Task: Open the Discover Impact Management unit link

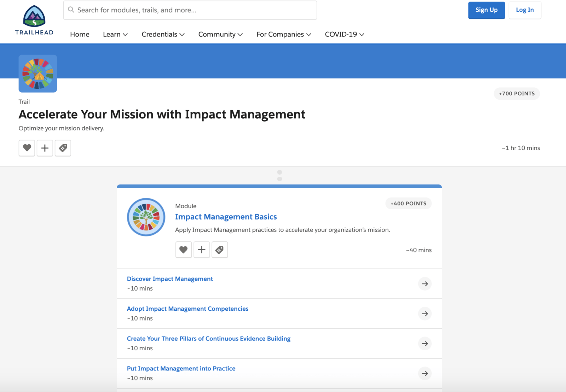Action: pyautogui.click(x=170, y=279)
